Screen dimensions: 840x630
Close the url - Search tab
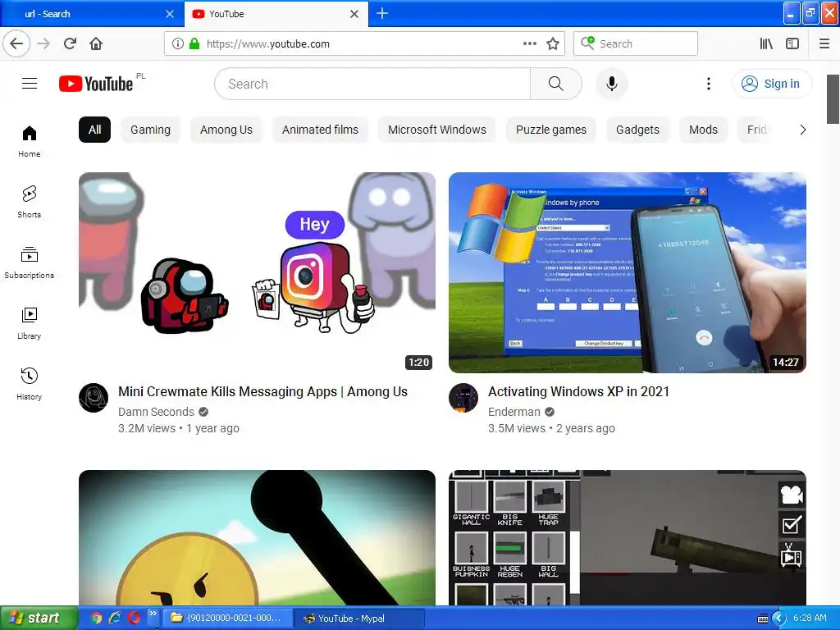(x=170, y=14)
